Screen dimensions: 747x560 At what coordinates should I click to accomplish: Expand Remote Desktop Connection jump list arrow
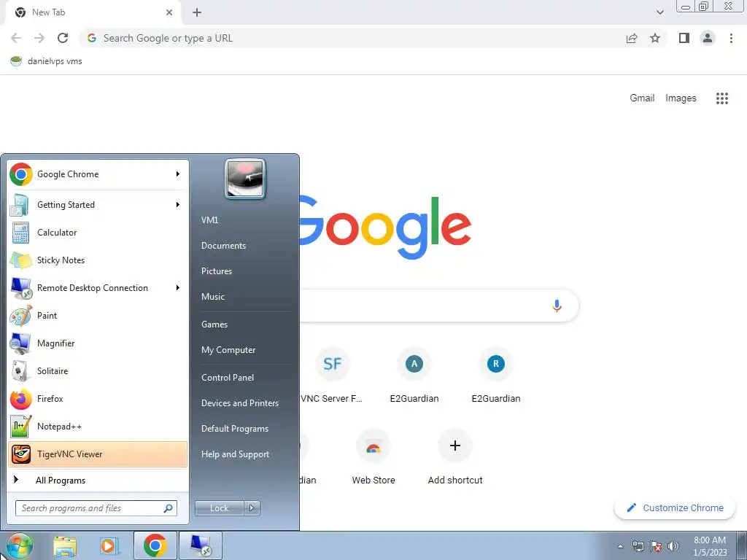[x=178, y=287]
